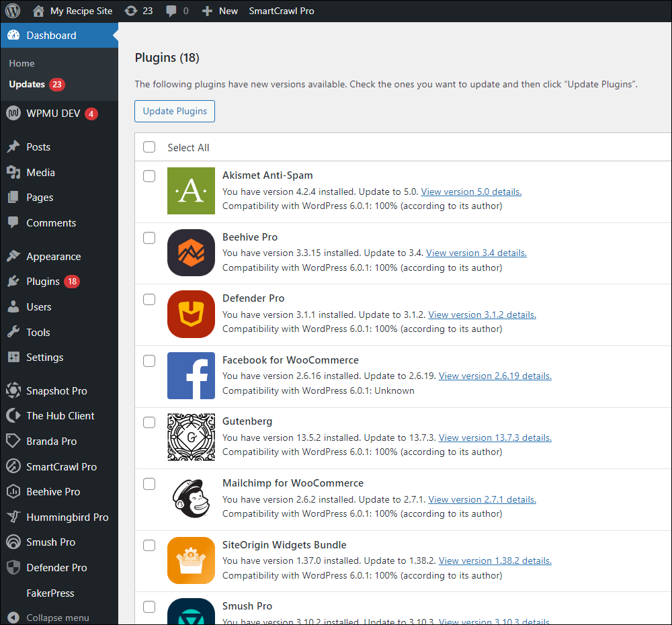This screenshot has height=625, width=672.
Task: Tick Mailchimp for WooCommerce checkbox
Action: (149, 484)
